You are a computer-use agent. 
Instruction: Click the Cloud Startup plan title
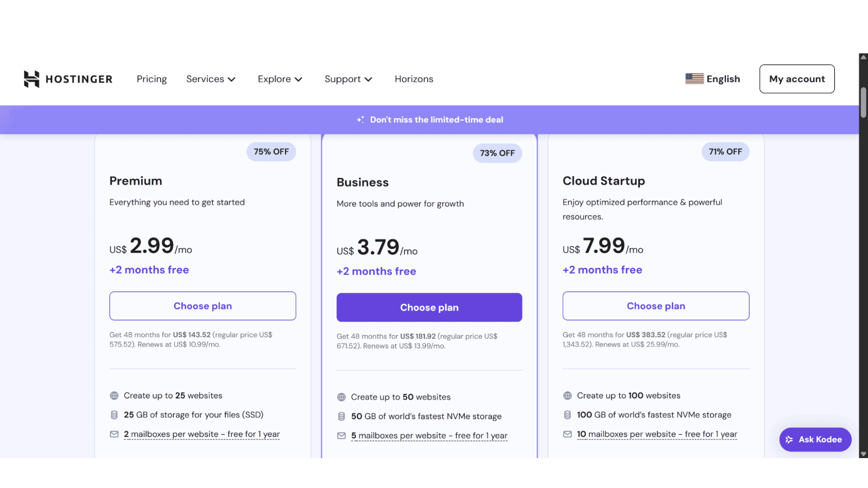(x=604, y=181)
